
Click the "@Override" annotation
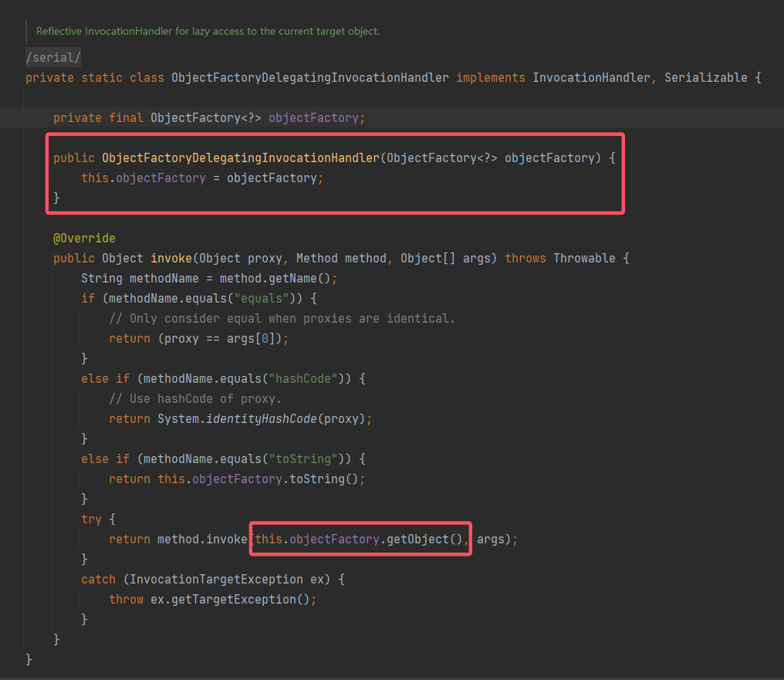pyautogui.click(x=85, y=238)
